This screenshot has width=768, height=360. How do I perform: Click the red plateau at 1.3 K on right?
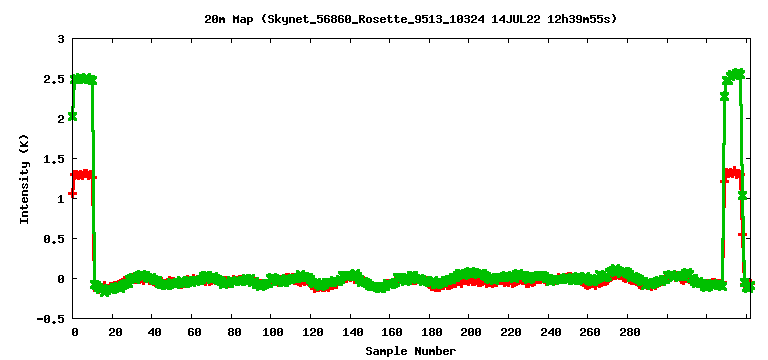pyautogui.click(x=733, y=173)
